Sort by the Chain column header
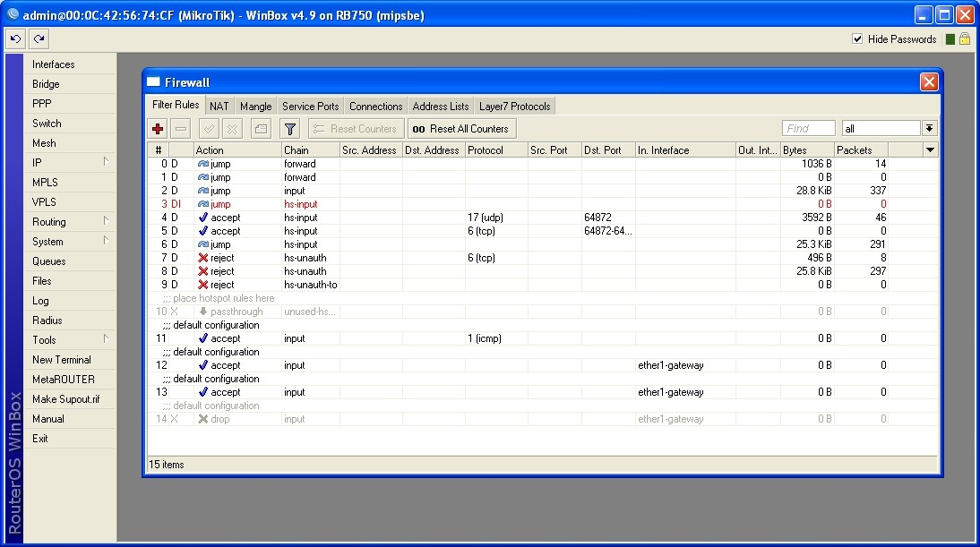 [311, 150]
